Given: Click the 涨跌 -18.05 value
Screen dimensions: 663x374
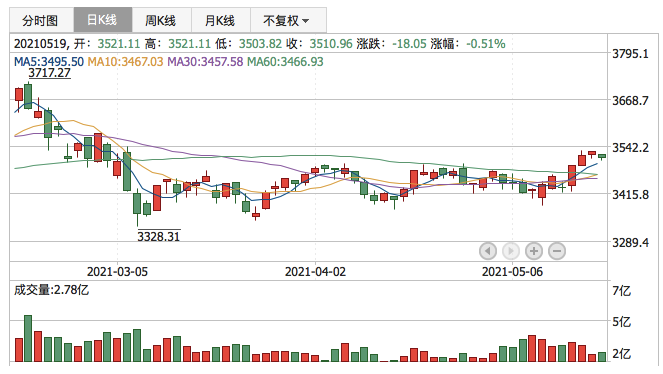Looking at the screenshot, I should (409, 44).
